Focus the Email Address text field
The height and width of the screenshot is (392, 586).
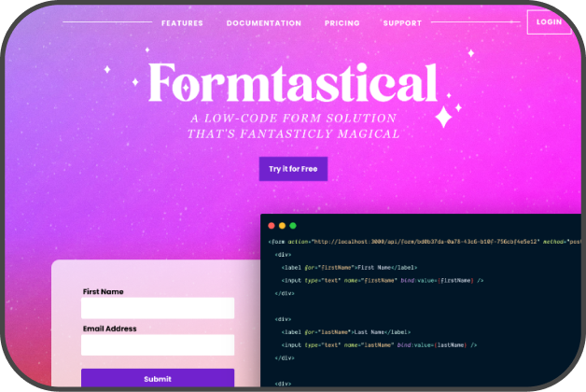(158, 345)
